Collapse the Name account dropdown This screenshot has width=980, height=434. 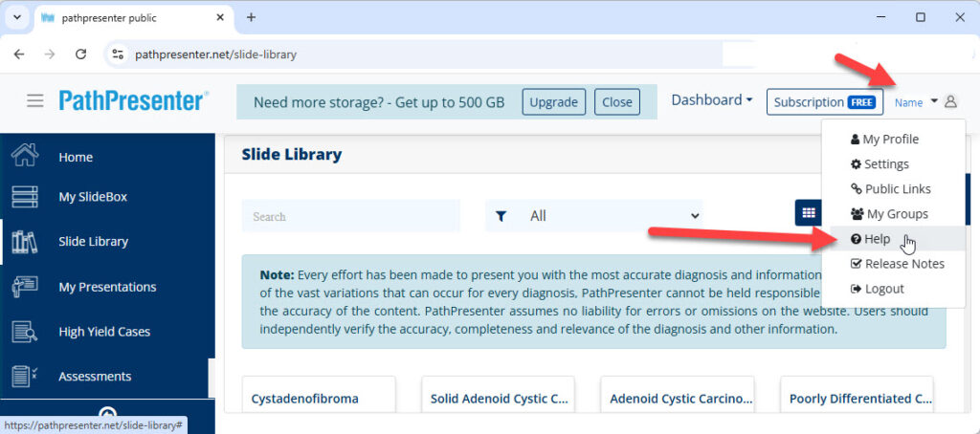point(916,102)
